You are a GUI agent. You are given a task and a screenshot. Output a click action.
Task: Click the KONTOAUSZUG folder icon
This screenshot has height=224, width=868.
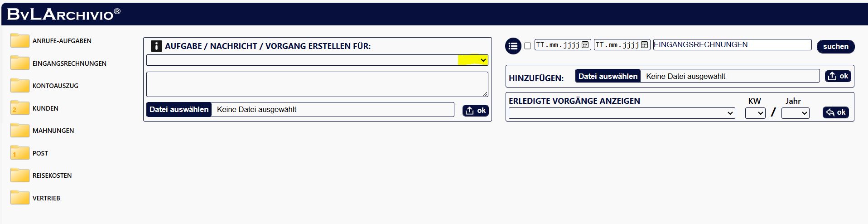tap(19, 85)
